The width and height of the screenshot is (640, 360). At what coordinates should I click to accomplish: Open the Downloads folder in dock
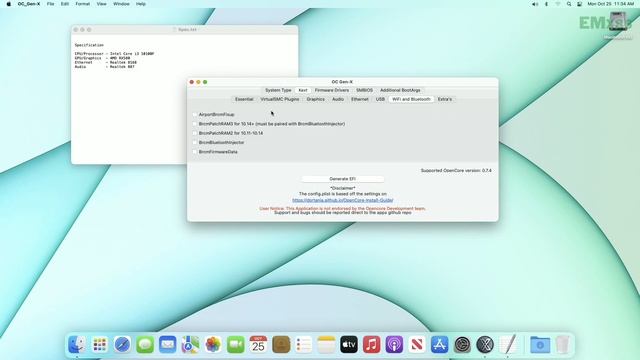(x=540, y=345)
